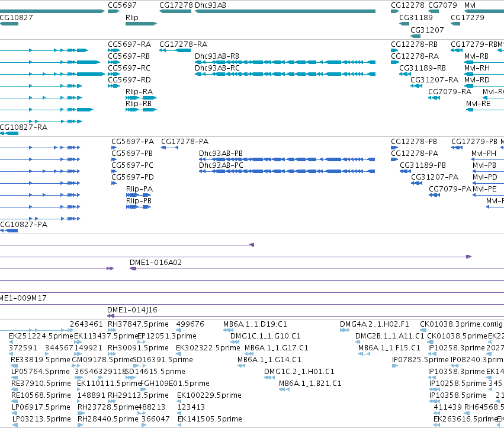Open the "MB6A.1_1.G17.C1" EST label
The image size is (504, 428).
coord(277,347)
